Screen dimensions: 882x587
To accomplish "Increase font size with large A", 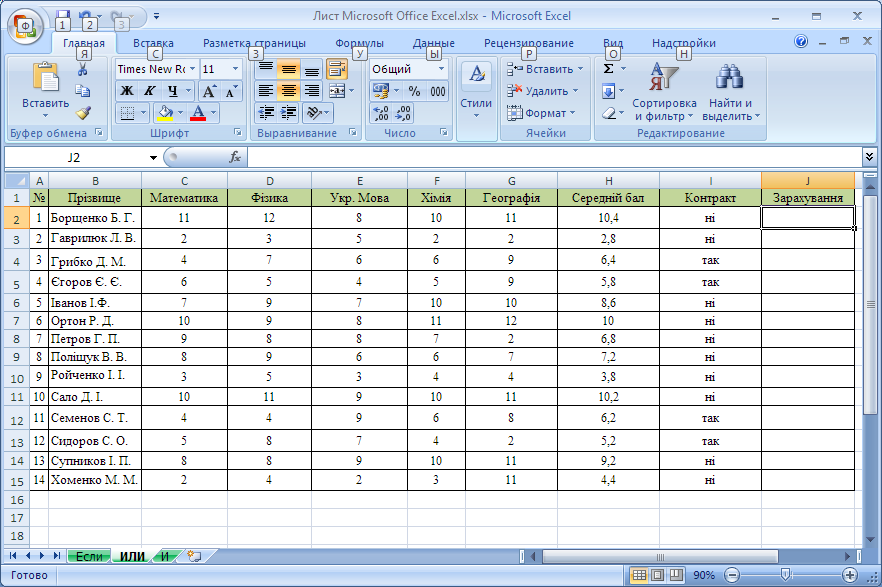I will 209,91.
